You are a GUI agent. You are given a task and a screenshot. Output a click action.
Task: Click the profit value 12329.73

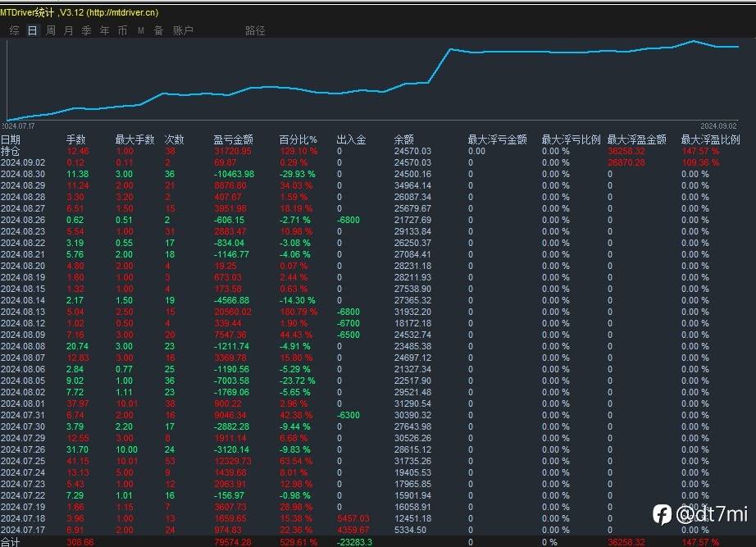233,461
